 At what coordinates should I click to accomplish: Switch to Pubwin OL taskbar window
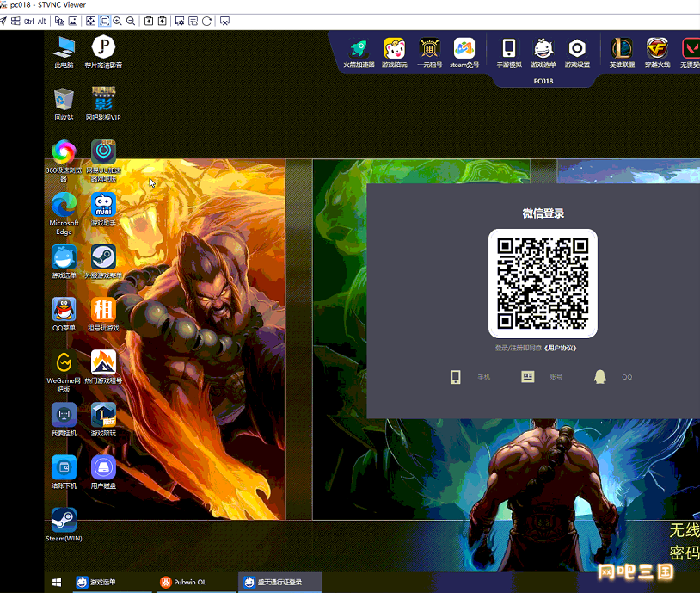[194, 583]
